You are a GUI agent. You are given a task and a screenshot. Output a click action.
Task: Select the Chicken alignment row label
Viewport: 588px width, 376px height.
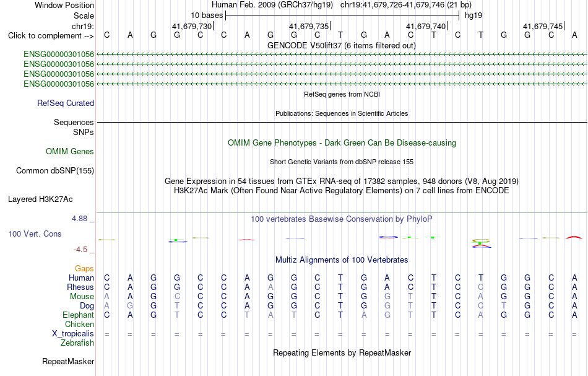pos(79,325)
